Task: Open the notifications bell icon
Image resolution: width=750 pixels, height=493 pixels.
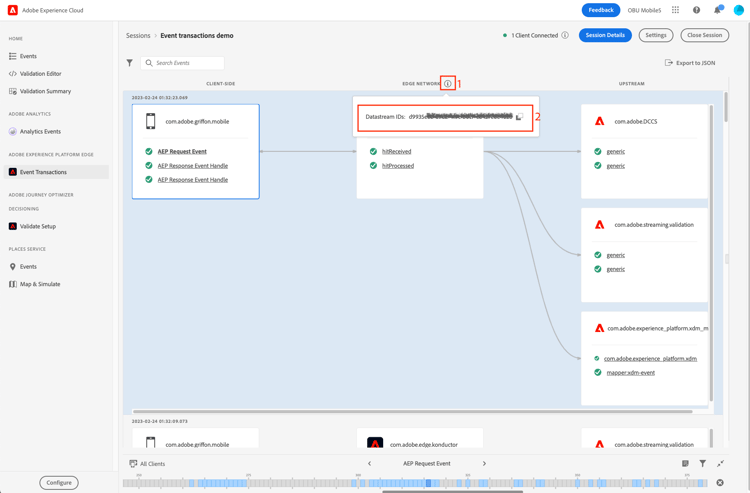Action: (x=717, y=10)
